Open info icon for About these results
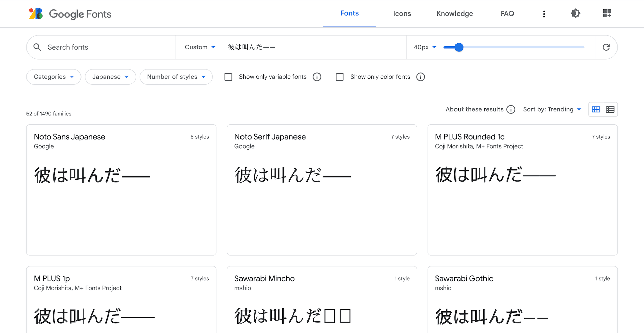This screenshot has height=333, width=644. click(x=511, y=109)
